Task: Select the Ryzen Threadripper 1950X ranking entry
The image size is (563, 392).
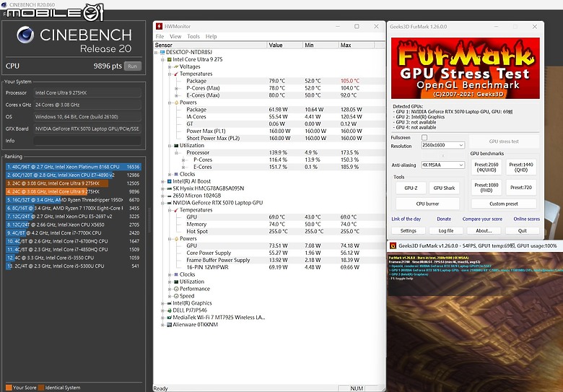Action: 73,200
